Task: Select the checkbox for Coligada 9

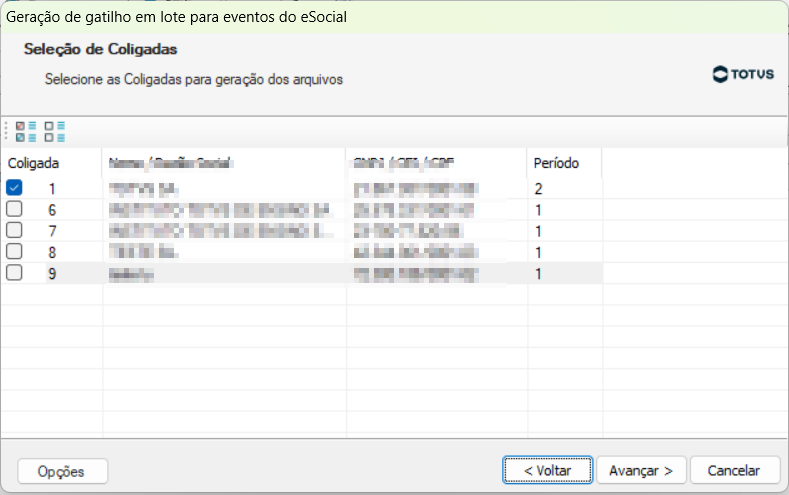Action: (14, 273)
